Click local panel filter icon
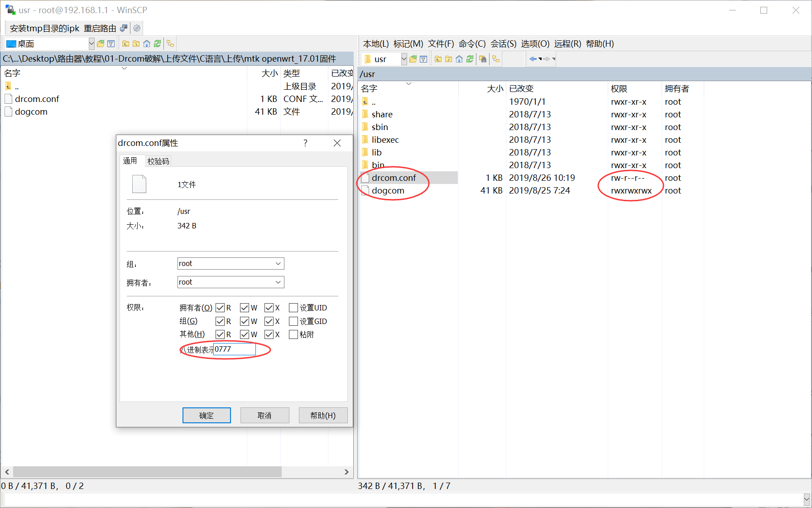 click(x=111, y=44)
